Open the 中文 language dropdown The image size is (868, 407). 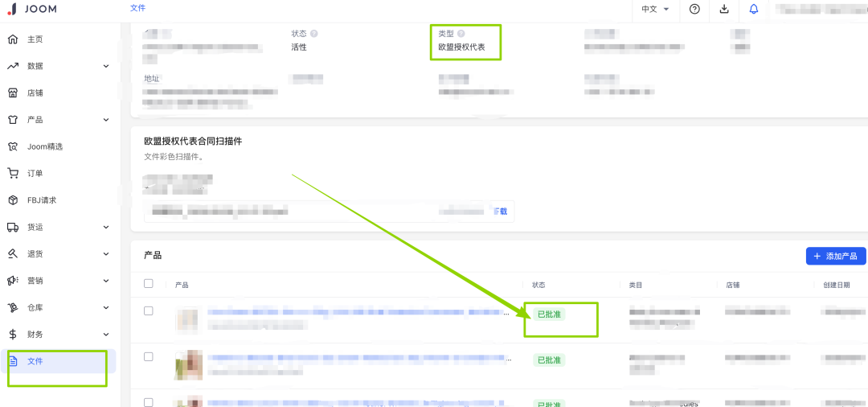pyautogui.click(x=656, y=9)
